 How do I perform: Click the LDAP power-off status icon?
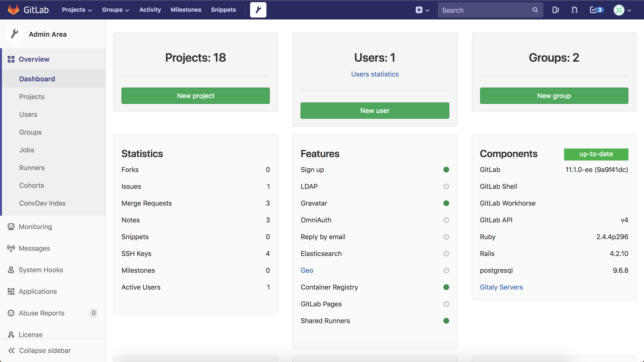[446, 186]
